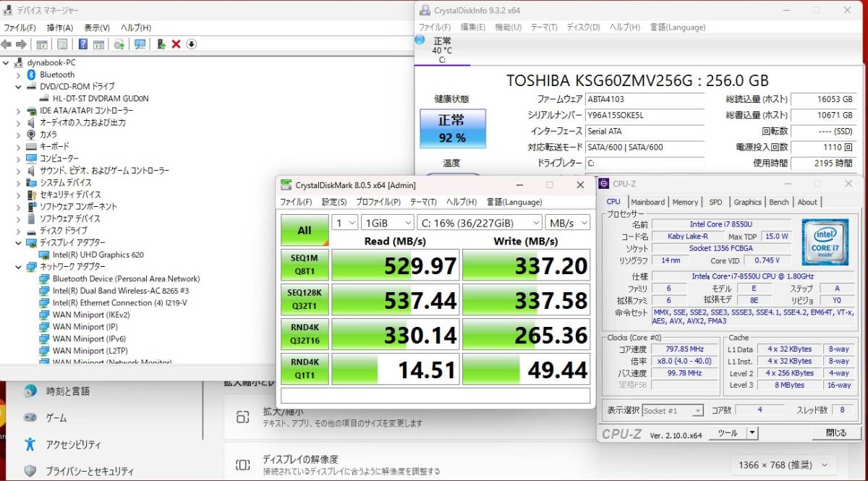Click the blue health status circle for drive C
The height and width of the screenshot is (481, 868).
coord(420,40)
